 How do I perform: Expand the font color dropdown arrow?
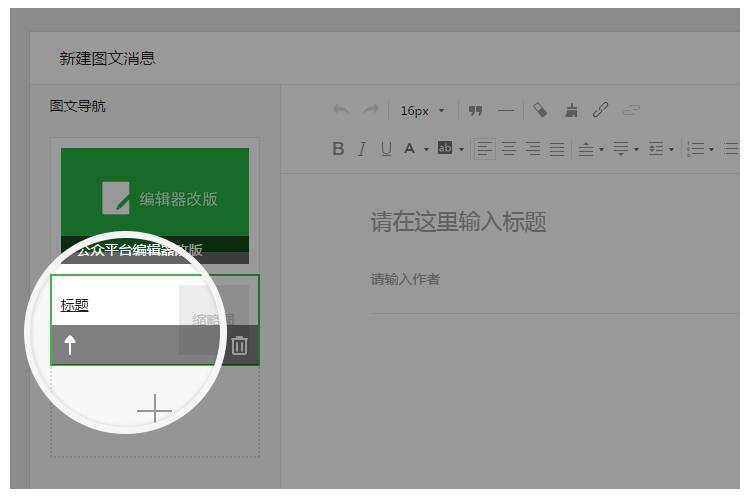pos(426,150)
